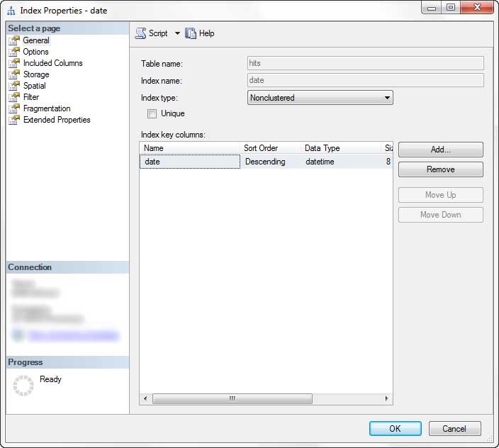Expand the Index type dropdown

click(x=387, y=98)
